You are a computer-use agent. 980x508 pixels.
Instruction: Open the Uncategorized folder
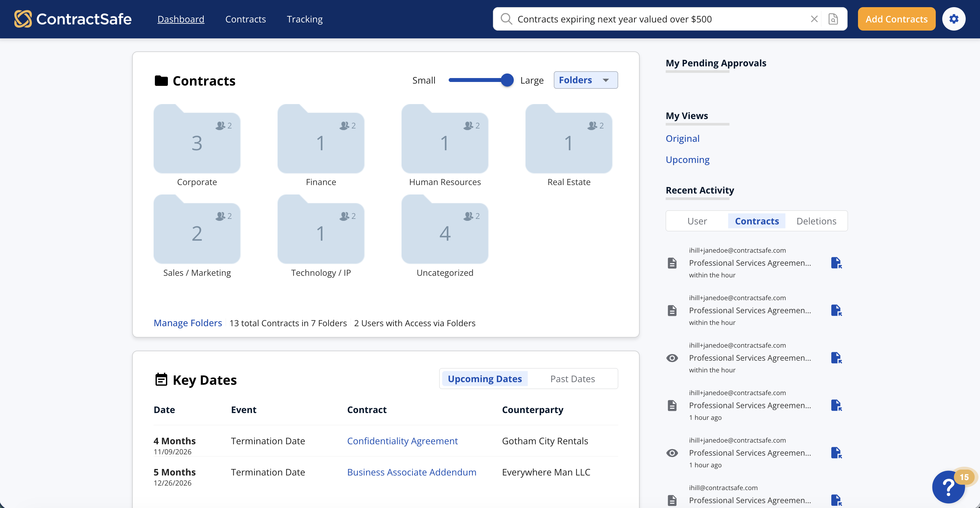(x=445, y=229)
